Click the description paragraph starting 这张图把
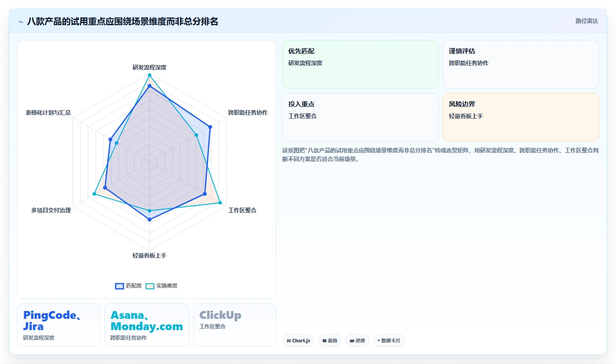The image size is (616, 364). click(440, 155)
